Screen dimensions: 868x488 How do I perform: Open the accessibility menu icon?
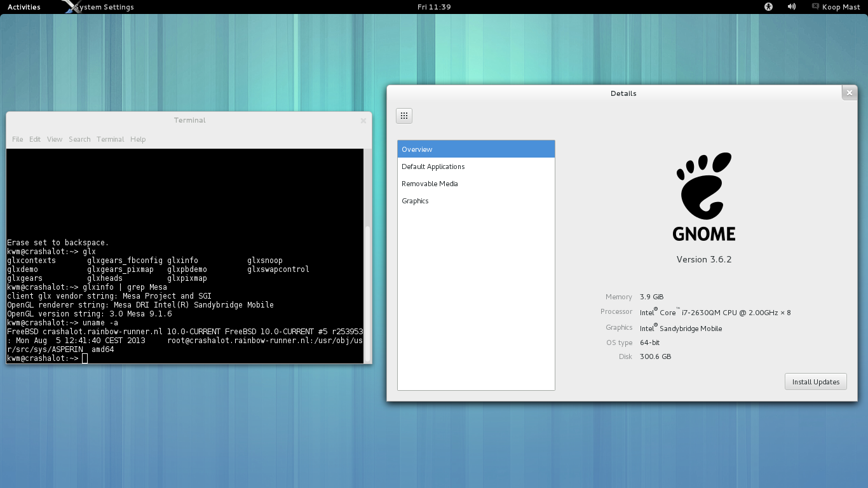click(768, 7)
